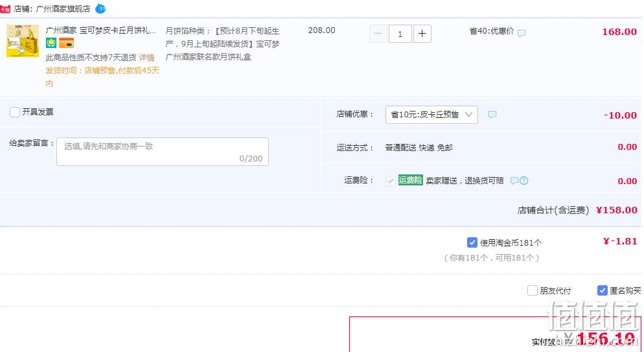Click the Tmall logo badge beside store name
644x352 pixels.
(5, 8)
